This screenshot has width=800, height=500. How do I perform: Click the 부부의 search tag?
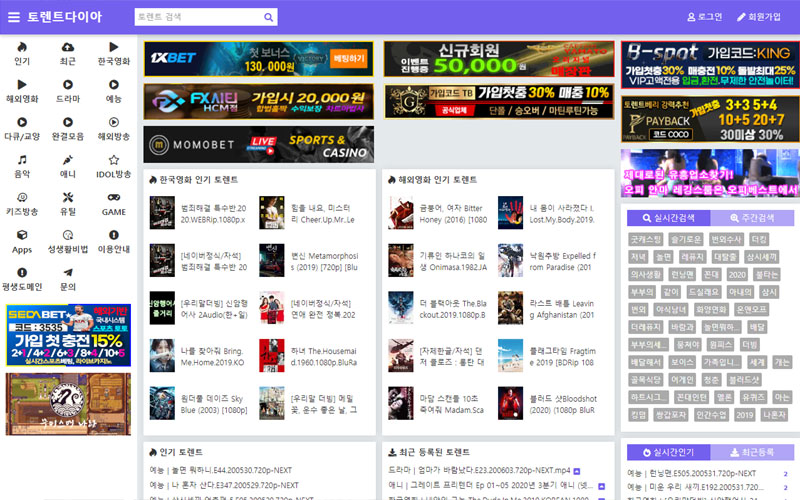(642, 292)
